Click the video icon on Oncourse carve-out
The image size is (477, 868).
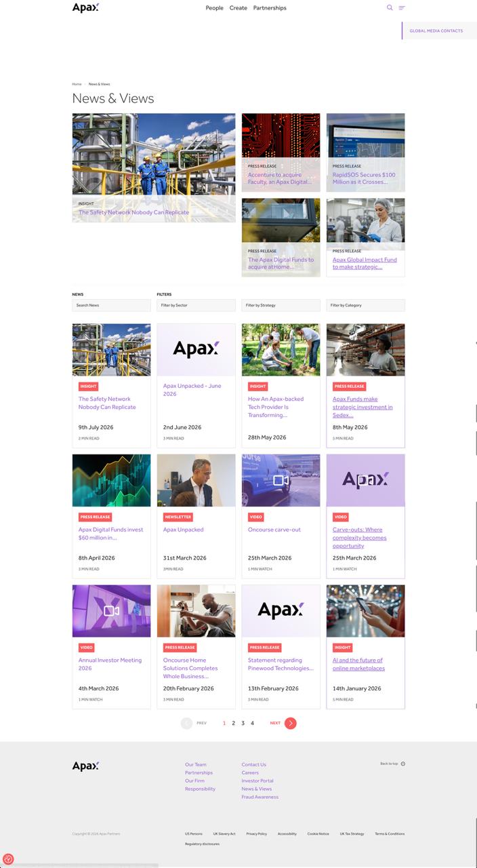281,480
